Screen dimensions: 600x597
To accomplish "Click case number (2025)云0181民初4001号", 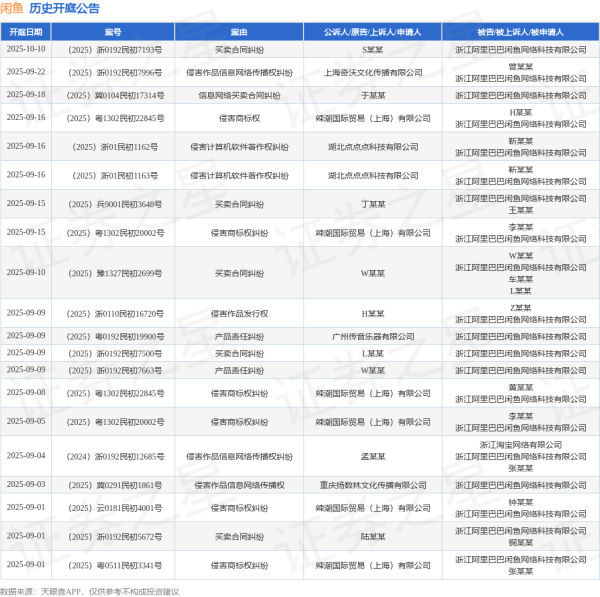I will pyautogui.click(x=115, y=508).
